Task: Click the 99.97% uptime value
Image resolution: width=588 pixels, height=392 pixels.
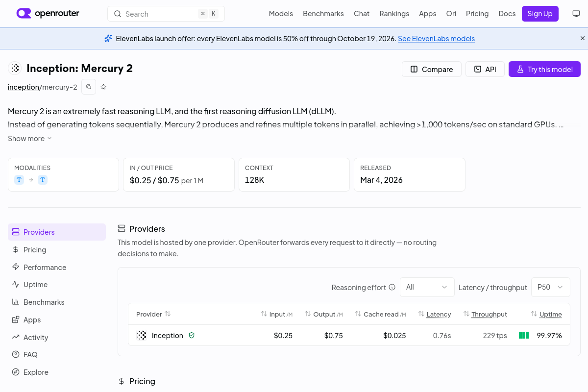Action: click(x=549, y=335)
